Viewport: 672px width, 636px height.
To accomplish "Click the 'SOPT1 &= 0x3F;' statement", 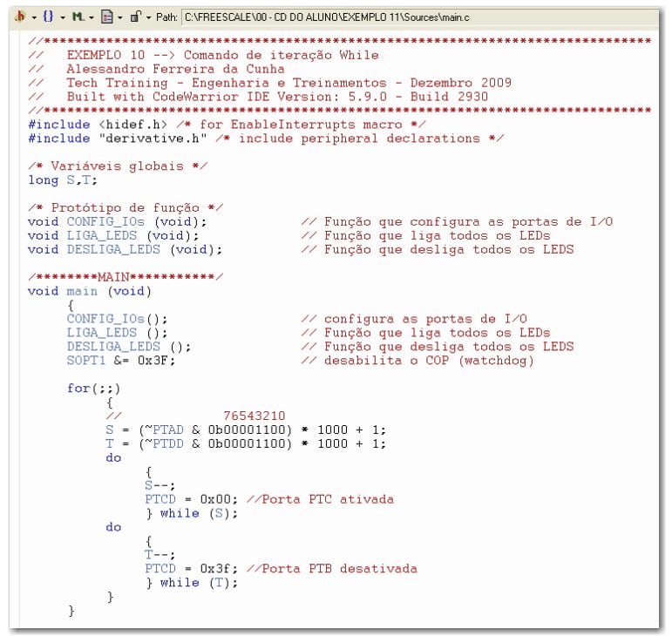I will (120, 361).
